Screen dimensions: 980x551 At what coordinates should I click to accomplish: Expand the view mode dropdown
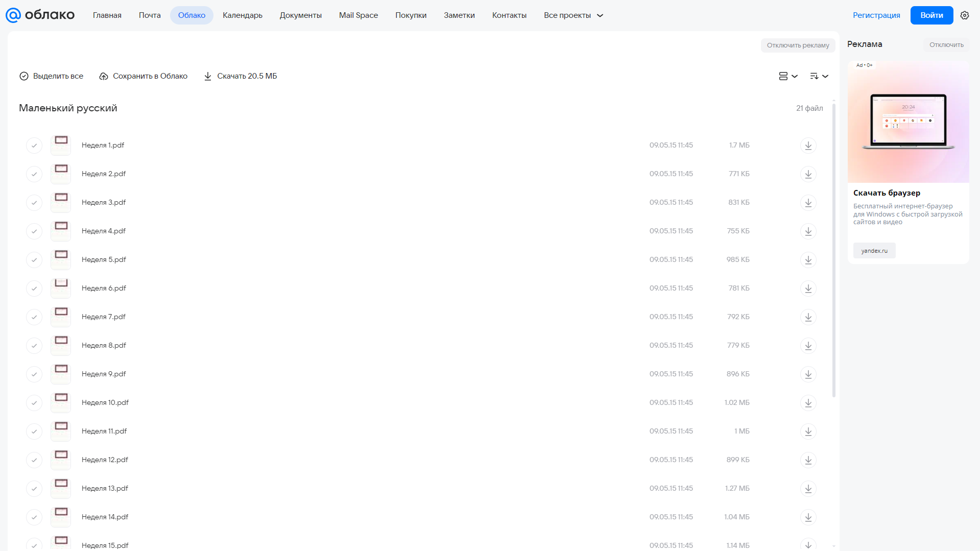[x=788, y=76]
